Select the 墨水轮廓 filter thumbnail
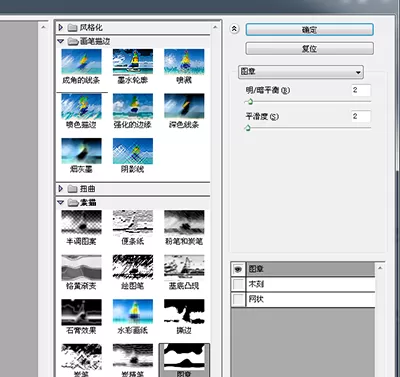Screen dimensions: 400x377 click(133, 62)
